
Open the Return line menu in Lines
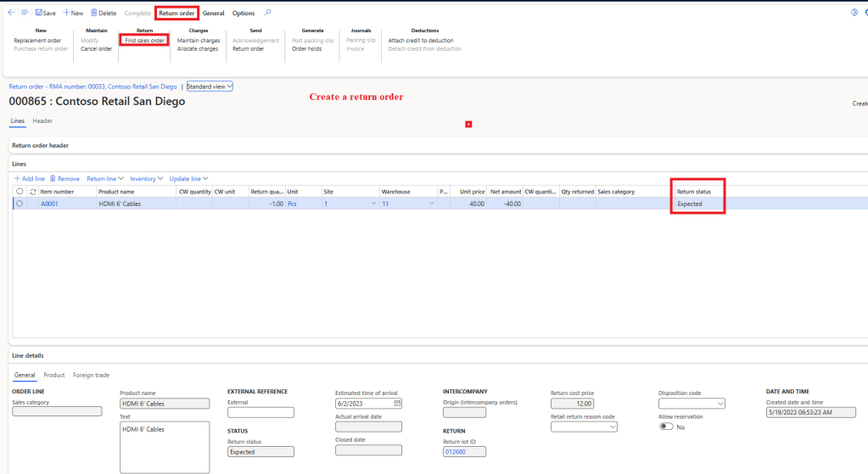(105, 179)
